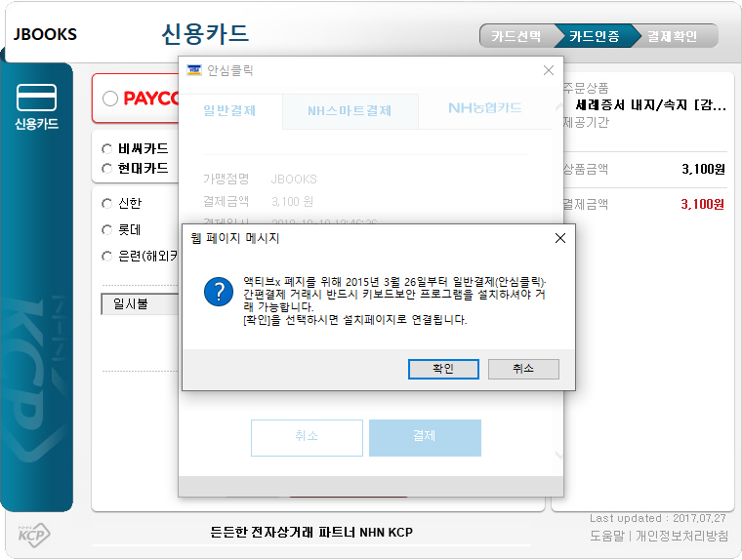Click the 가맹점명 JBOOKS value

(x=294, y=180)
